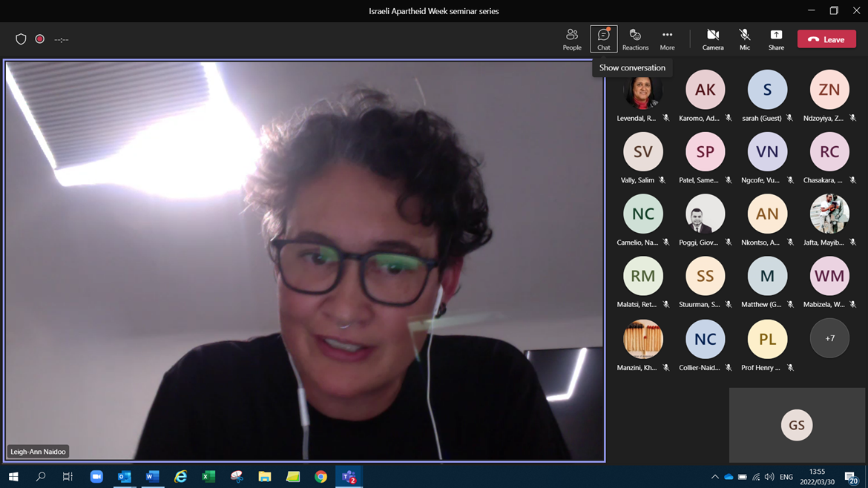This screenshot has height=488, width=868.
Task: Open Sticky Notes from the taskbar
Action: [x=293, y=476]
